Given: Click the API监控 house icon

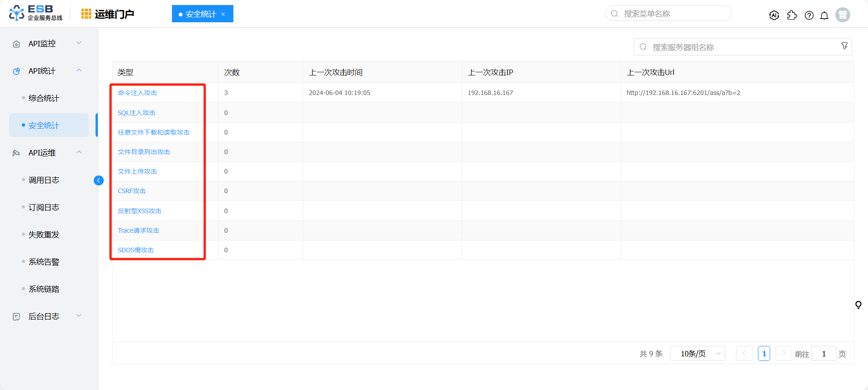Looking at the screenshot, I should pyautogui.click(x=16, y=44).
